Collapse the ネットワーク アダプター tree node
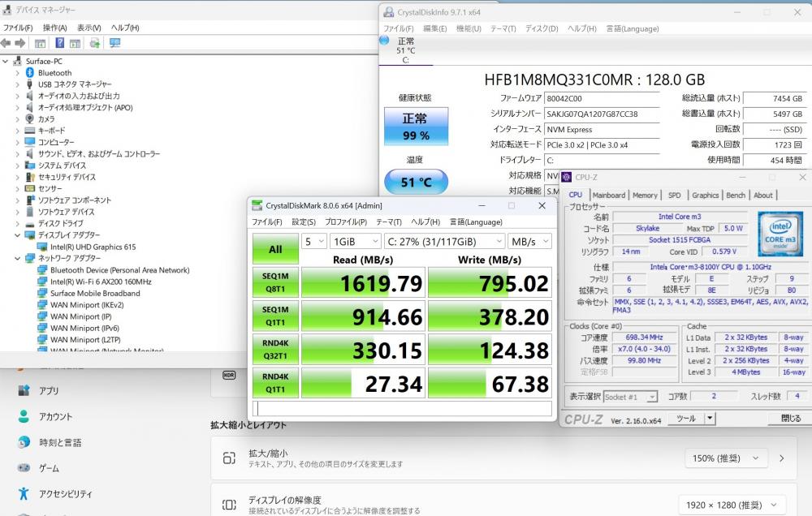 click(x=17, y=258)
